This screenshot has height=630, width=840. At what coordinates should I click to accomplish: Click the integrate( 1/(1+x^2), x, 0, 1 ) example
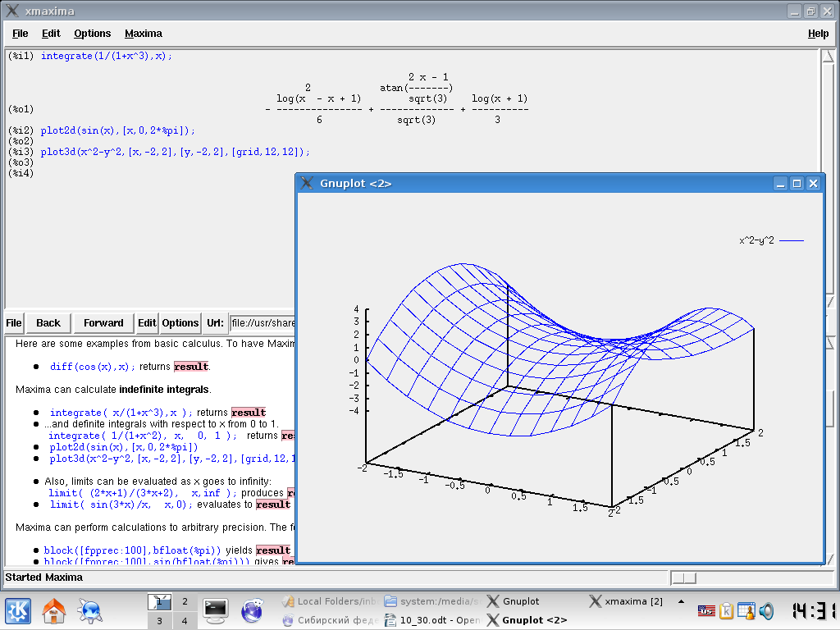point(143,436)
